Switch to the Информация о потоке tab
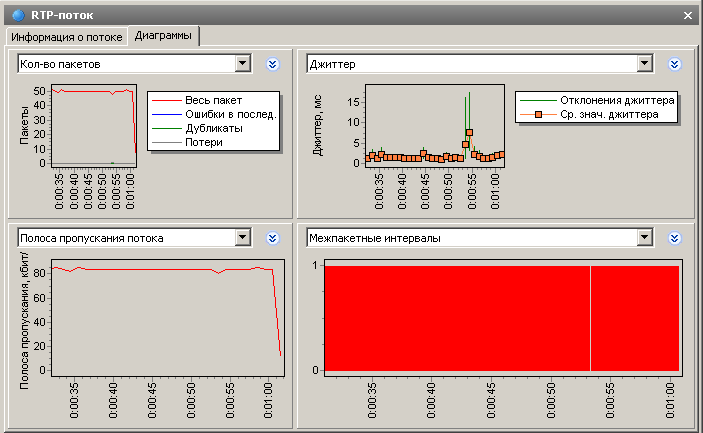 (66, 37)
